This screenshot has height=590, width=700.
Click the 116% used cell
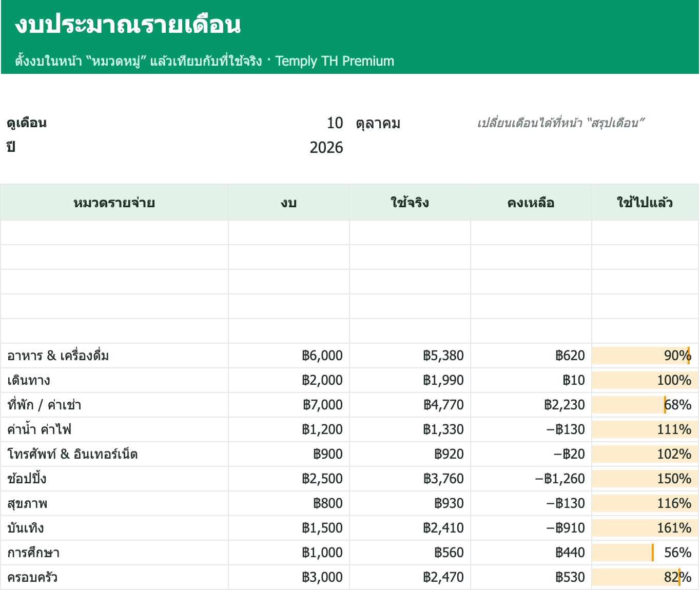(645, 503)
